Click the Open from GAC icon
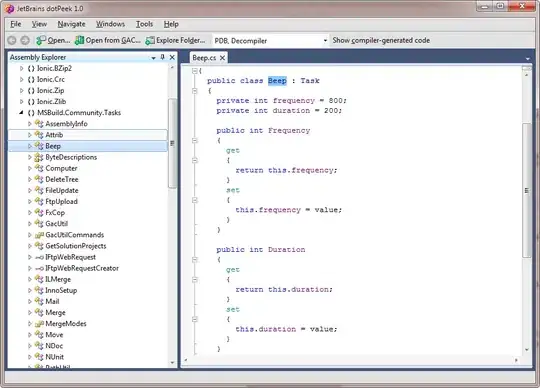This screenshot has width=540, height=388. pos(79,40)
